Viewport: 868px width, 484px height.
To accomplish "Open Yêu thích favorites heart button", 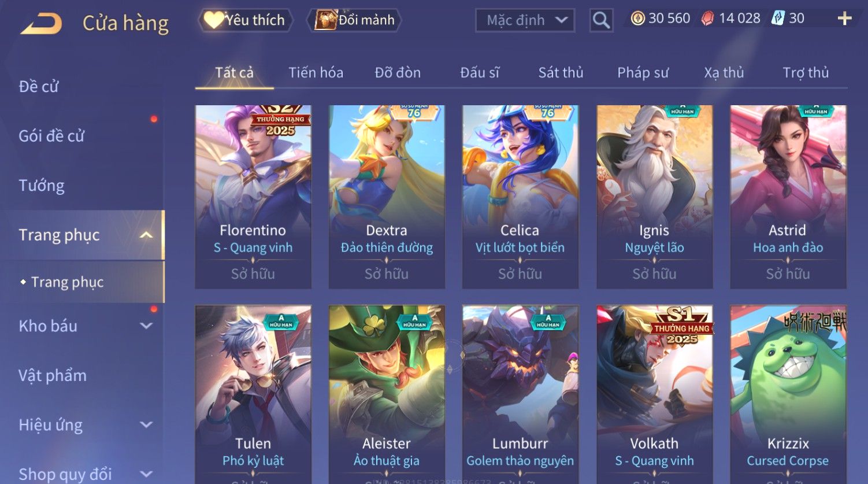I will point(245,20).
